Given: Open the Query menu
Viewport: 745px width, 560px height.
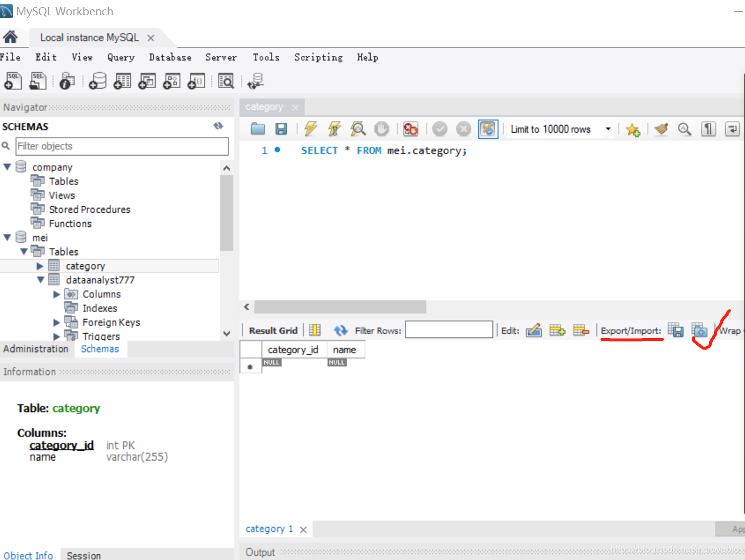Looking at the screenshot, I should pos(121,57).
